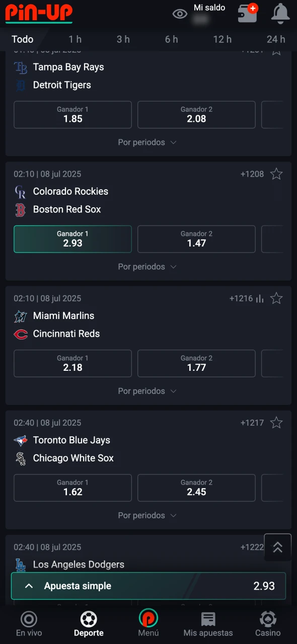Viewport: 297px width, 644px height.
Task: Select Ganador 2 odds 1.77 for Reds
Action: click(x=196, y=363)
